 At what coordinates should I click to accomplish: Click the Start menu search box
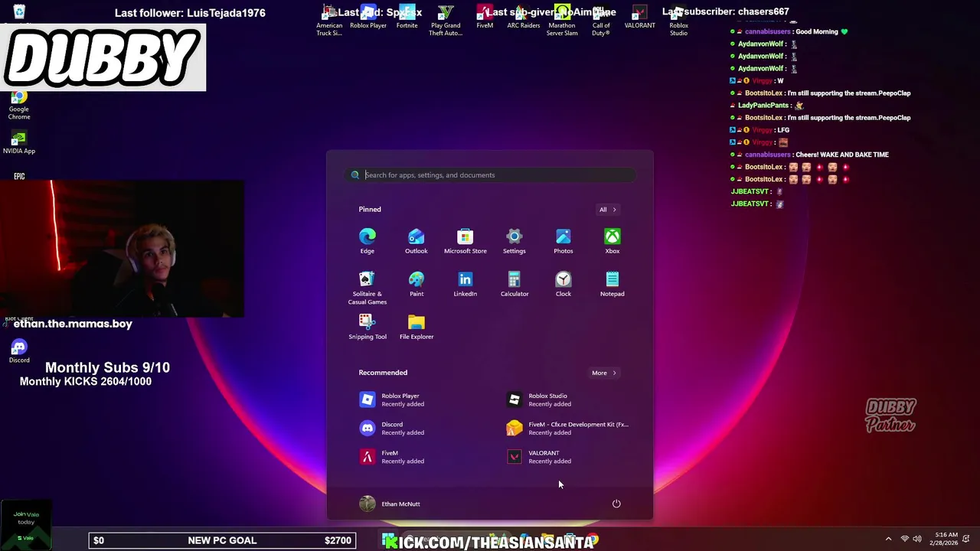[490, 175]
